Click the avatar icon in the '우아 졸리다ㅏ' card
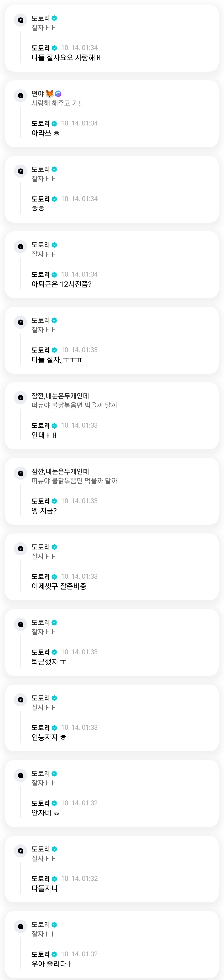Screen dimensions: 224x980 tap(21, 926)
